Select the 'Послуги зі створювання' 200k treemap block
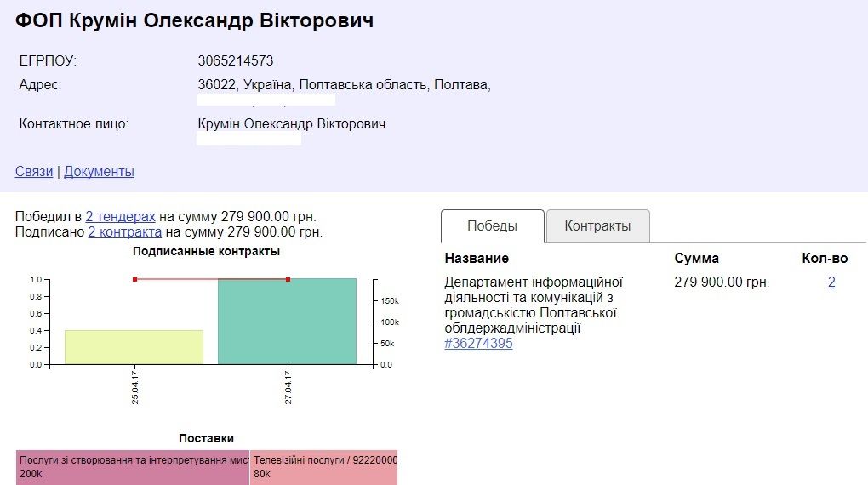 133,466
